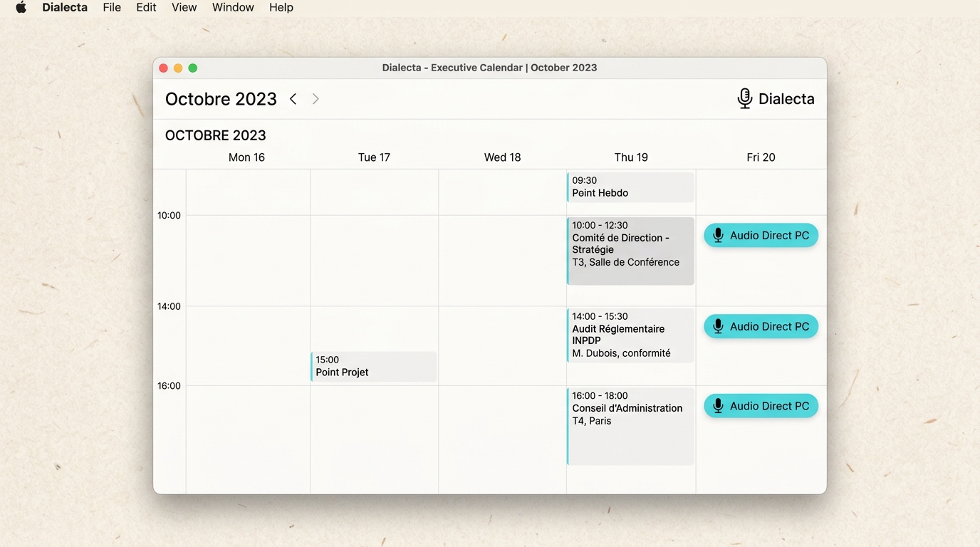The width and height of the screenshot is (980, 547).
Task: Open the Point Hebdo 09:30 event
Action: coord(630,187)
